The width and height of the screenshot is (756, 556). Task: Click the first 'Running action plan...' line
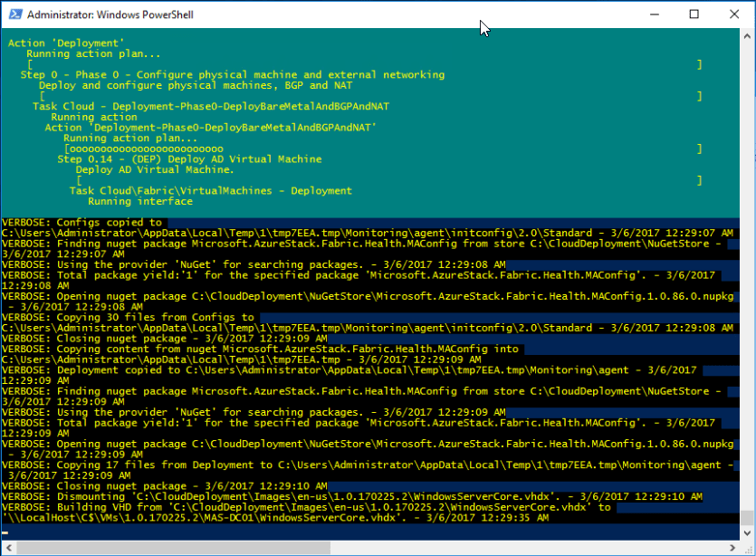click(x=93, y=53)
